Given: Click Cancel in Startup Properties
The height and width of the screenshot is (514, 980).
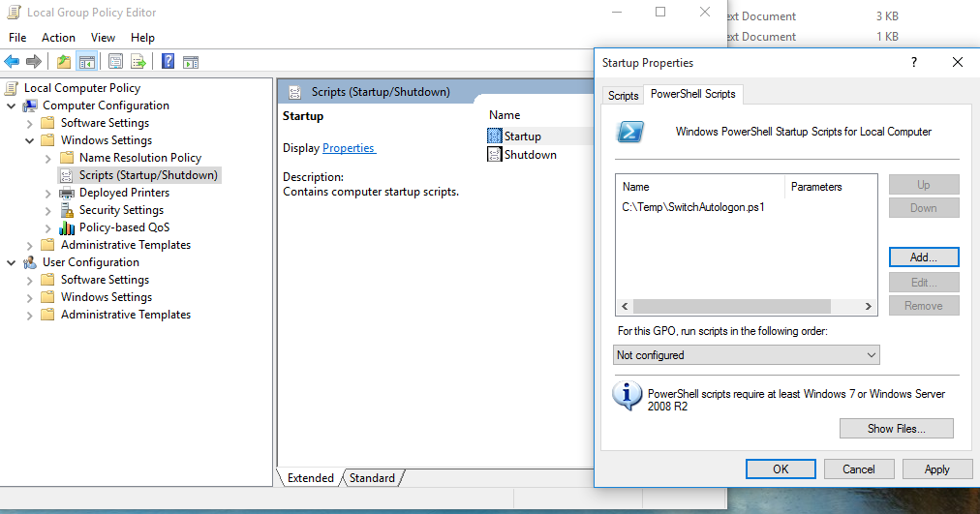Looking at the screenshot, I should pyautogui.click(x=859, y=469).
